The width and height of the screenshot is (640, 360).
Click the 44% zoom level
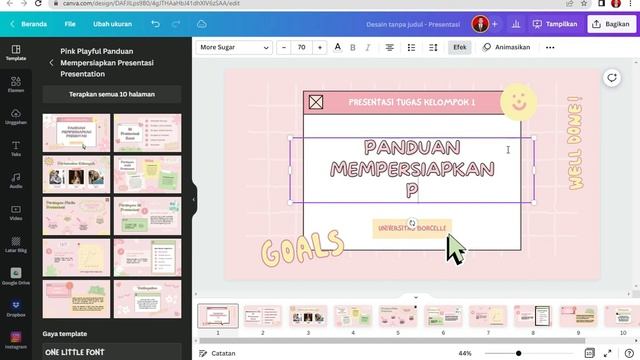pos(465,353)
